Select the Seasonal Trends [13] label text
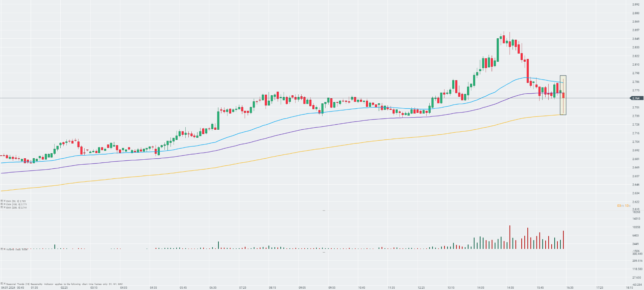The height and width of the screenshot is (290, 644). tap(18, 284)
